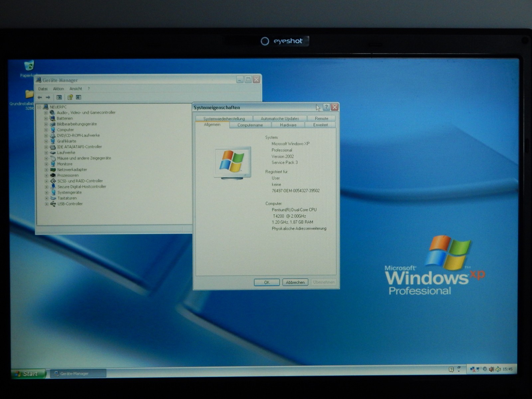532x399 pixels.
Task: Expand the Netzwerkadapter category
Action: 46,170
